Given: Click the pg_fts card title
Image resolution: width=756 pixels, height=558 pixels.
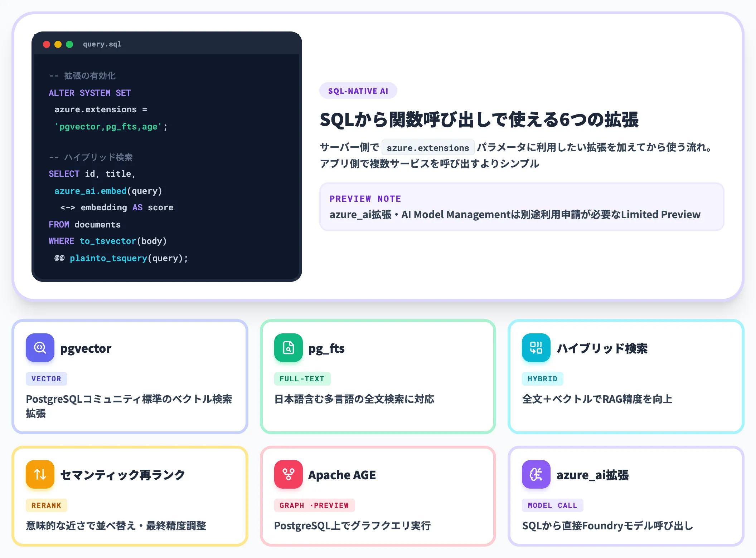Looking at the screenshot, I should [x=326, y=348].
